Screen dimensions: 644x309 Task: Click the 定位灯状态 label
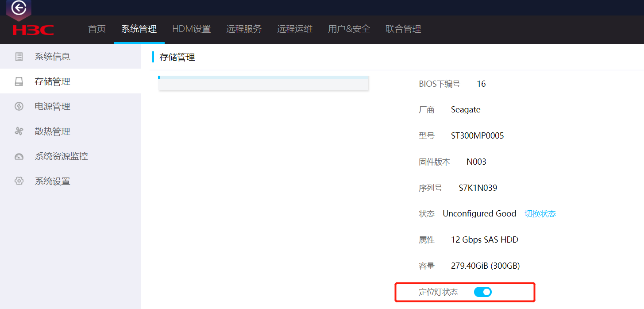tap(438, 292)
